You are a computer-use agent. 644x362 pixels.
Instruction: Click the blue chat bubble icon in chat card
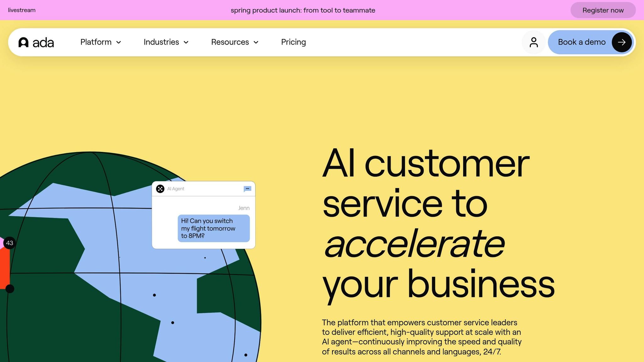coord(247,189)
